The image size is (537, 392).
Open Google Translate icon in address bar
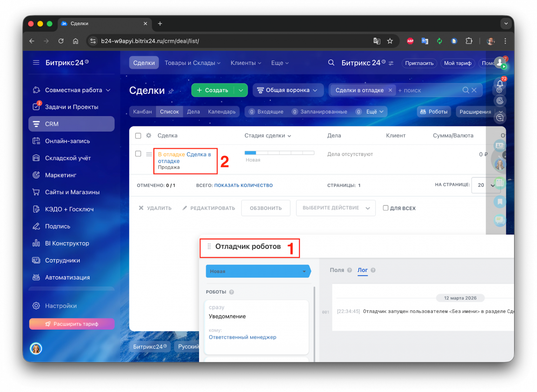point(377,41)
